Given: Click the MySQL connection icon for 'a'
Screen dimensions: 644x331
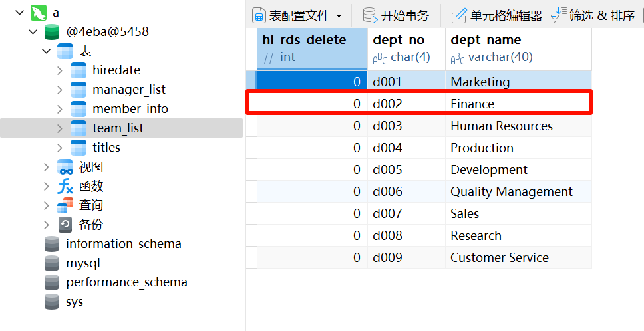Looking at the screenshot, I should (x=38, y=13).
